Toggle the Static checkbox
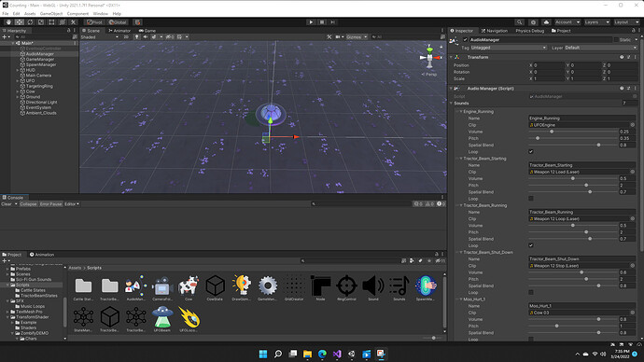The width and height of the screenshot is (644, 362). (x=616, y=40)
